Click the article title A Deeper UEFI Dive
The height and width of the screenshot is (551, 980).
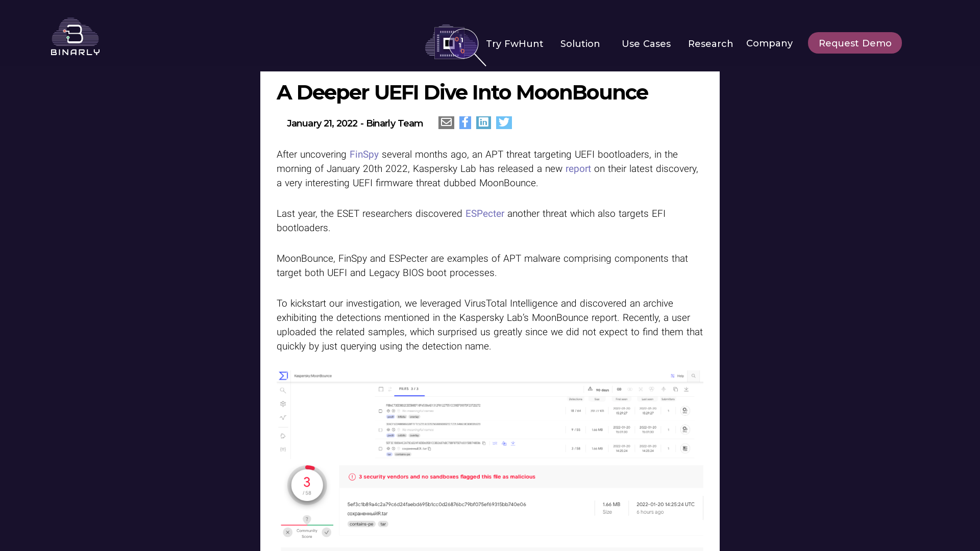[x=462, y=92]
